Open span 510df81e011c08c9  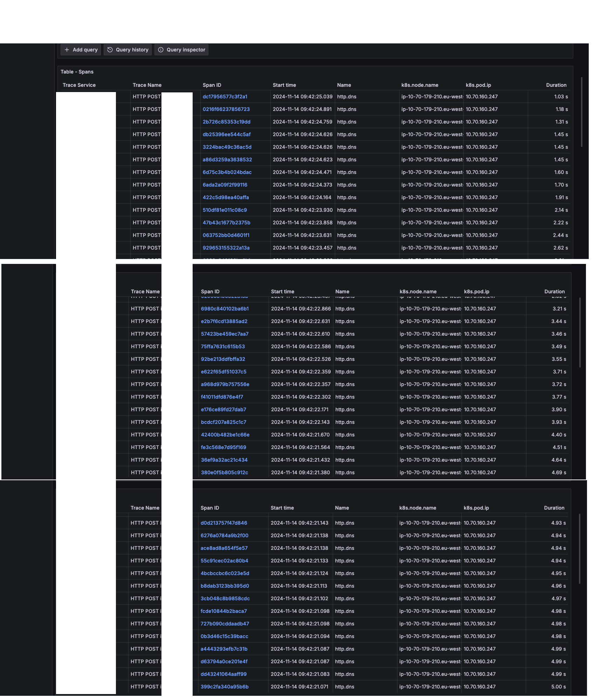[225, 210]
